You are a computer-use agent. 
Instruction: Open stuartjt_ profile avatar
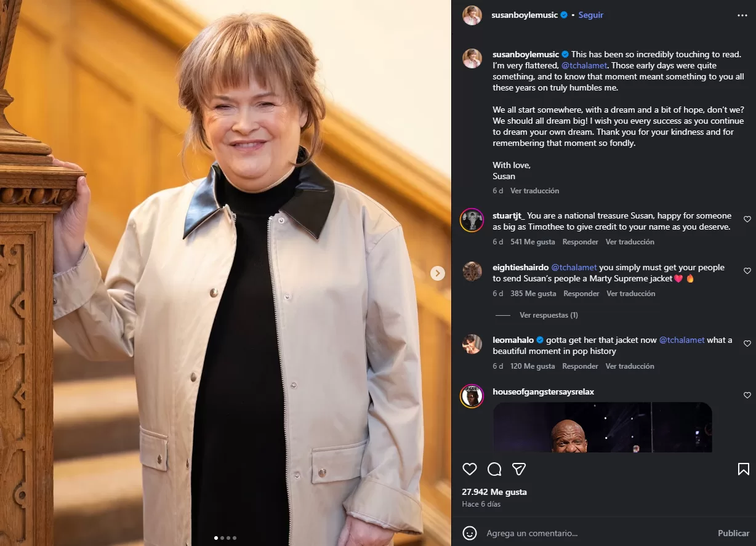(x=472, y=220)
